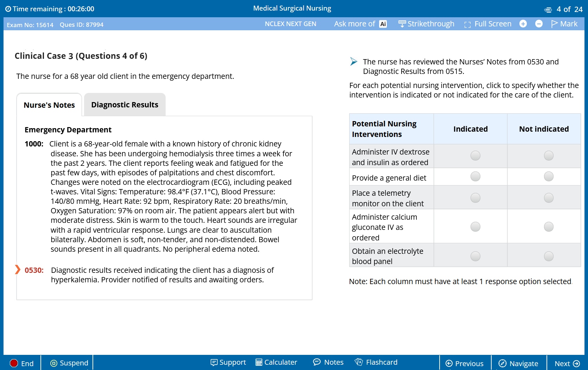Select Indicated for calcium gluconate IV
This screenshot has height=370, width=588.
(475, 227)
